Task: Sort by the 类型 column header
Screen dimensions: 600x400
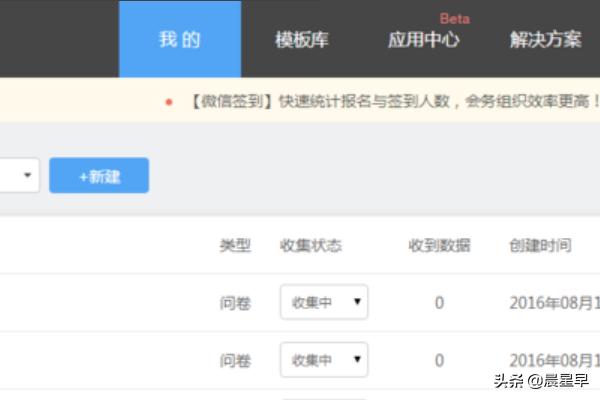Action: [x=235, y=245]
